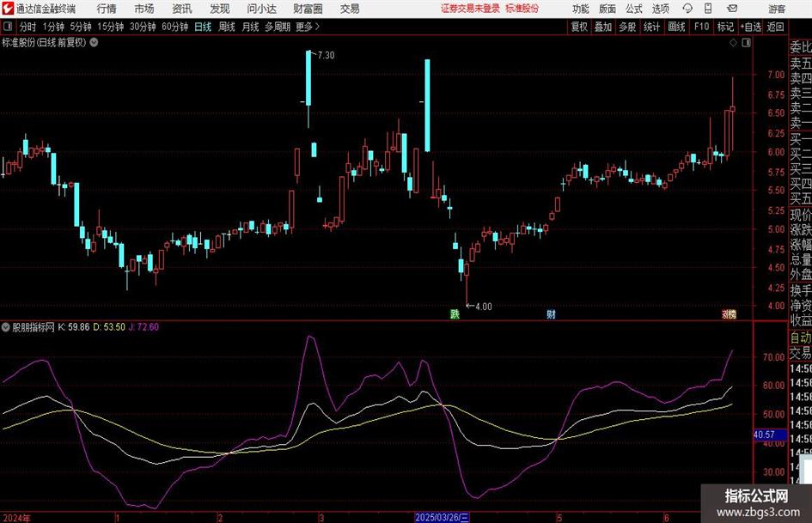This screenshot has width=812, height=523.
Task: Open indicator dropdown beside 股朋指标网
Action: pyautogui.click(x=6, y=327)
